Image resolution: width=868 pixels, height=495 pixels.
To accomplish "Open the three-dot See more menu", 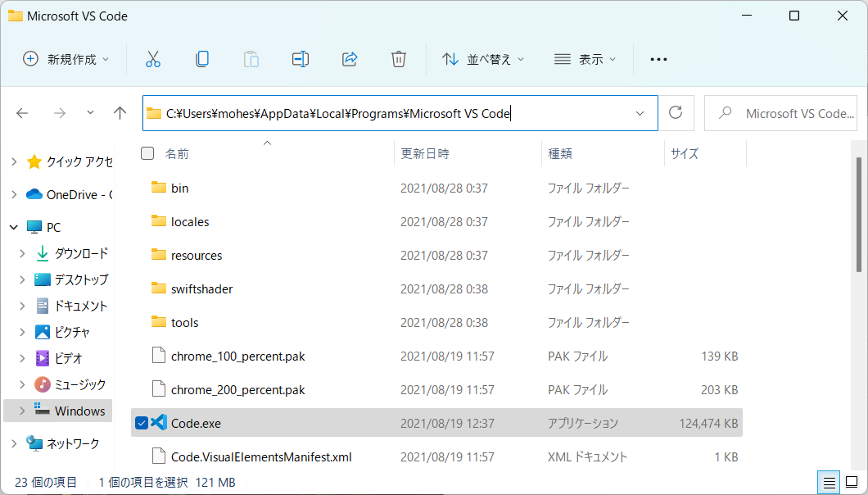I will coord(658,59).
